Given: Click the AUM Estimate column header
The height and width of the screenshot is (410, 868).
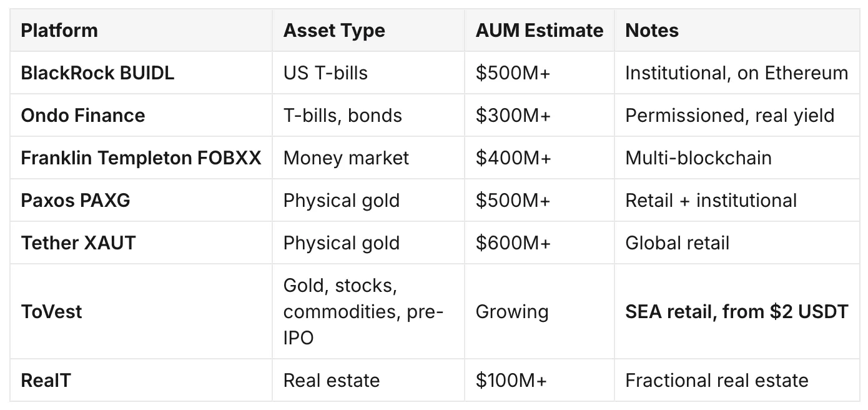Looking at the screenshot, I should click(540, 30).
